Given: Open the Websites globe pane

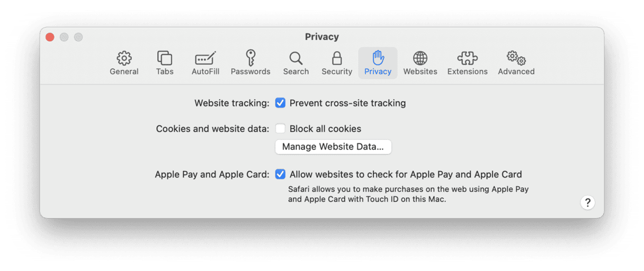Looking at the screenshot, I should 420,63.
